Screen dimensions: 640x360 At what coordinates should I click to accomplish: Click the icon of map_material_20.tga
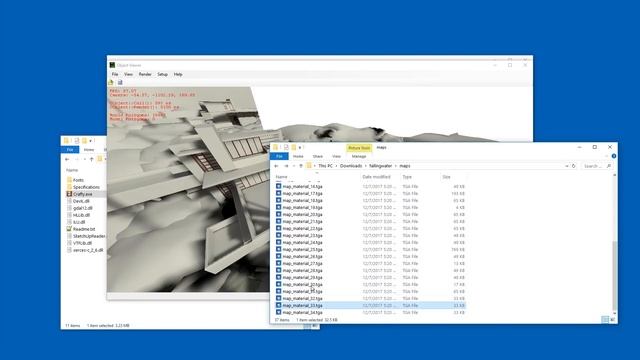click(x=278, y=214)
